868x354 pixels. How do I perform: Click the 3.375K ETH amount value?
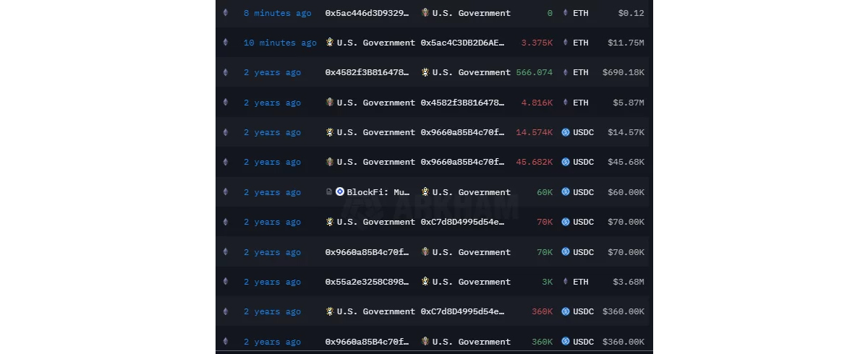(x=537, y=43)
